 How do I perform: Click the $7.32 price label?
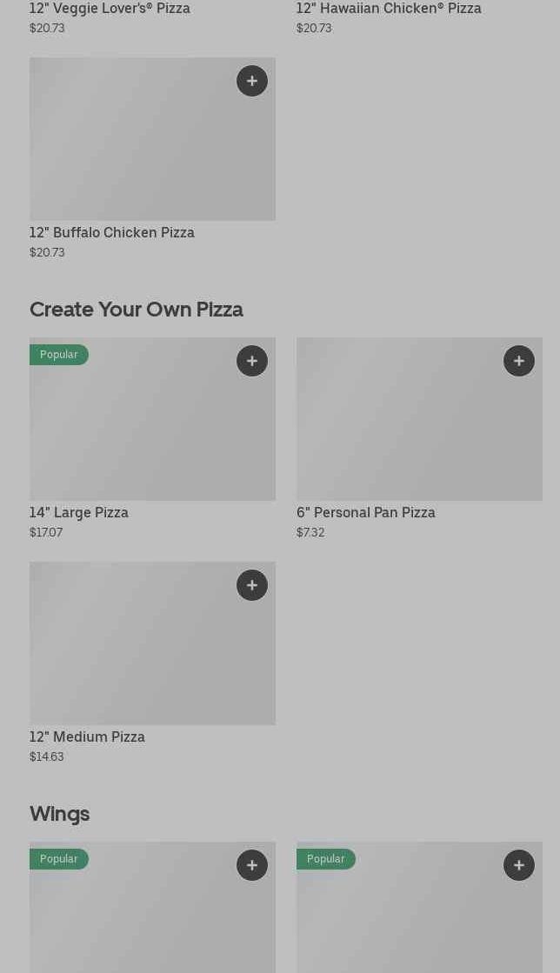pyautogui.click(x=310, y=532)
